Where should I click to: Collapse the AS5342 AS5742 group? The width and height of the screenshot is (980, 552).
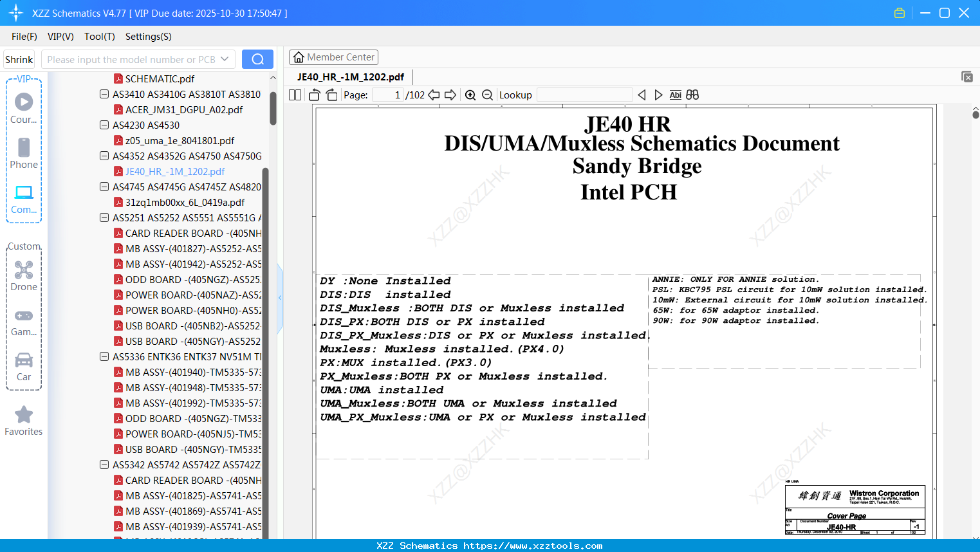pos(104,465)
